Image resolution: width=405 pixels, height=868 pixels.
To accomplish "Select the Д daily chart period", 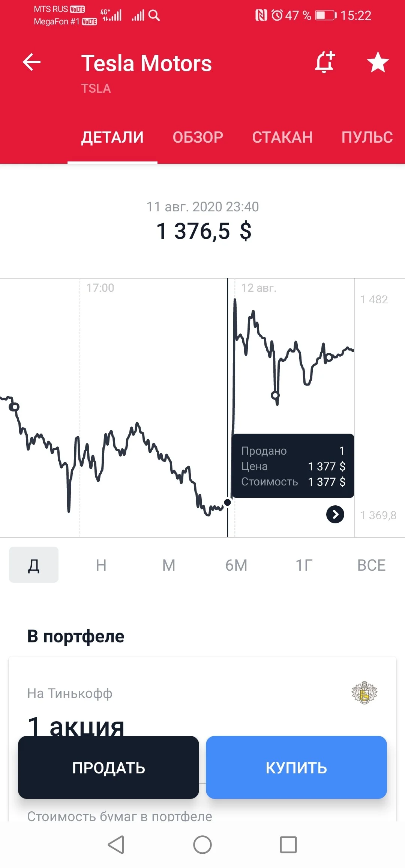I will point(34,565).
